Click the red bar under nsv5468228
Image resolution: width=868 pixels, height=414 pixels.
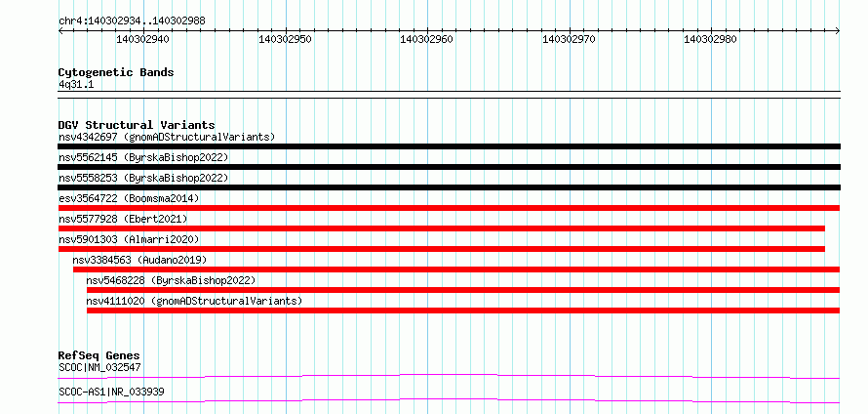[x=463, y=290]
